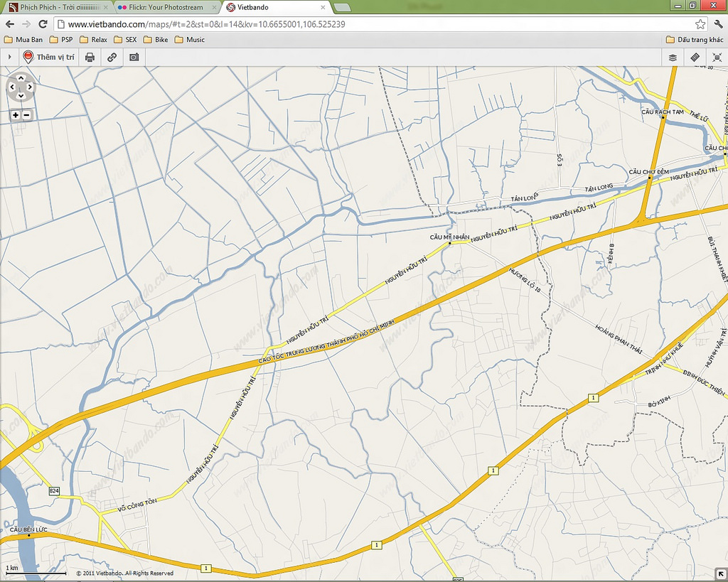Click the Thế Lữ road label
The width and height of the screenshot is (728, 582).
(x=698, y=116)
